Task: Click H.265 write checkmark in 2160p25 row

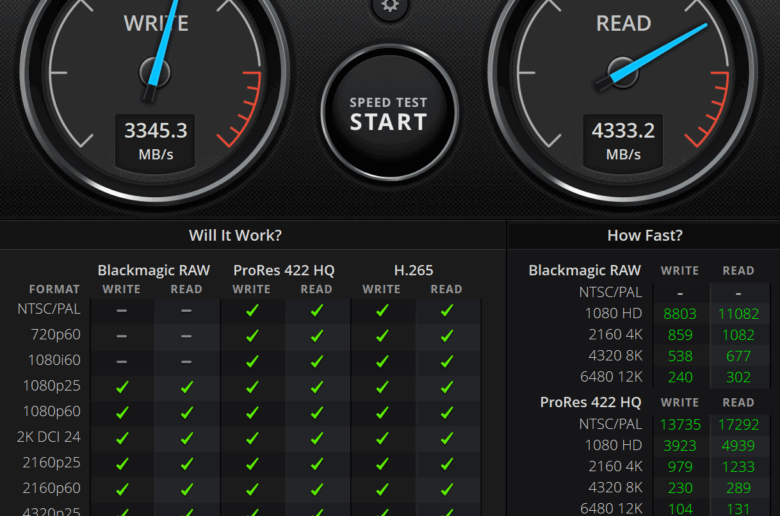Action: 382,464
